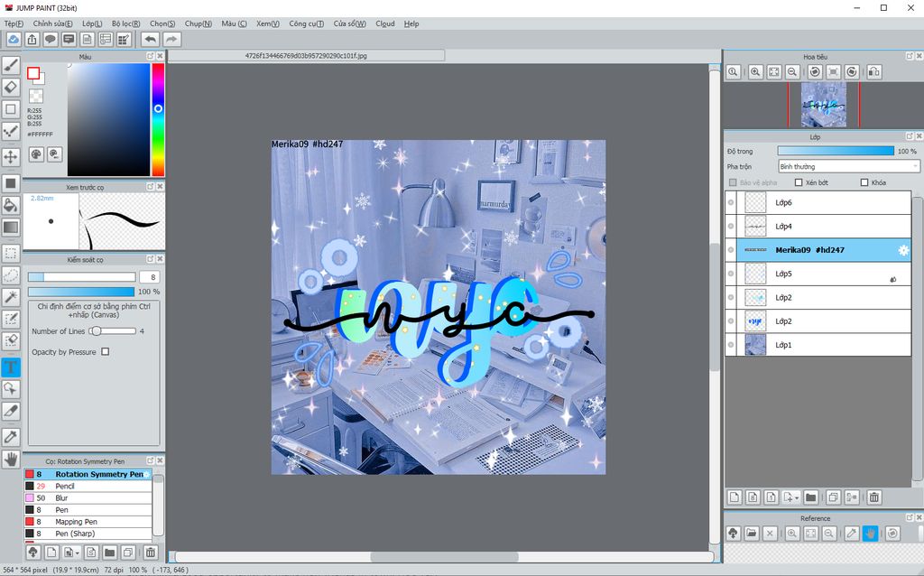Select the Eraser tool in the left toolbar
The height and width of the screenshot is (576, 924).
11,87
